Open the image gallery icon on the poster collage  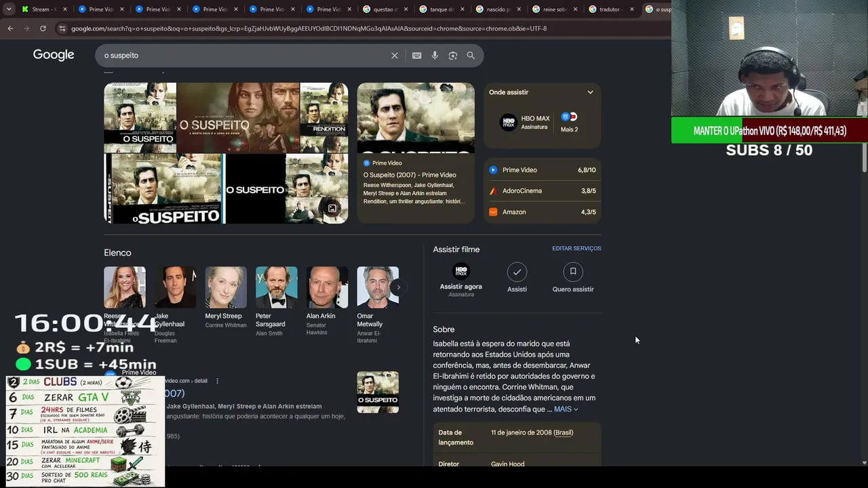[332, 208]
